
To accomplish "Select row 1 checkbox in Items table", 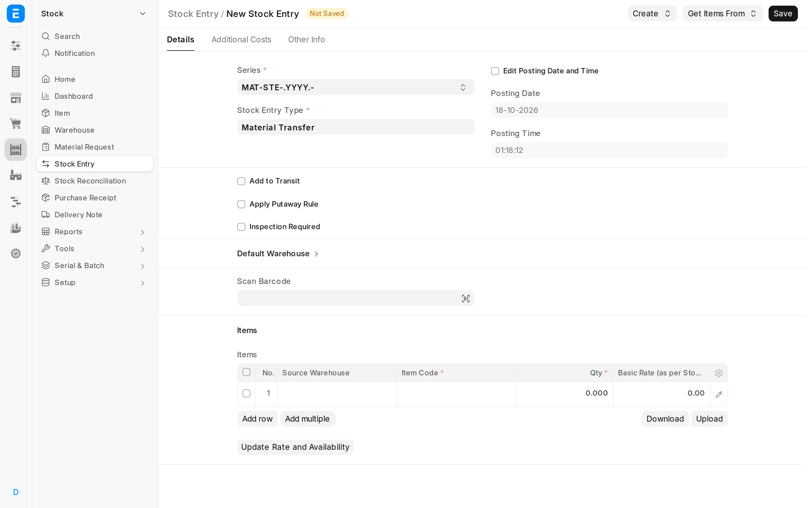I will (246, 393).
